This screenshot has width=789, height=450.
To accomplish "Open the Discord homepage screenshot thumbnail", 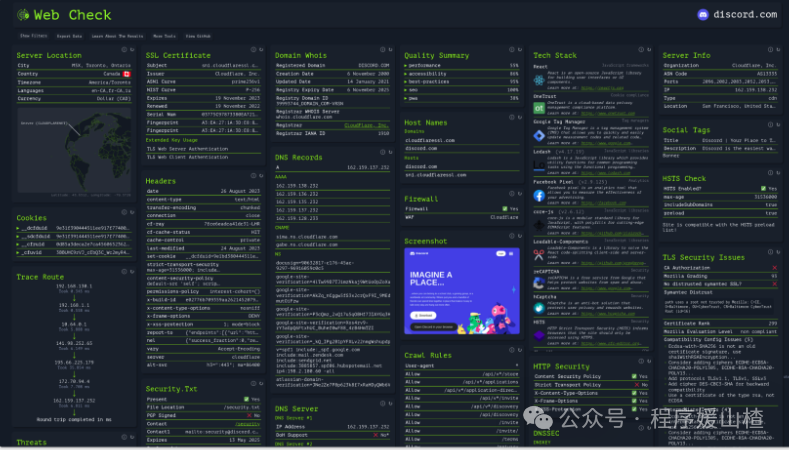I will point(462,290).
